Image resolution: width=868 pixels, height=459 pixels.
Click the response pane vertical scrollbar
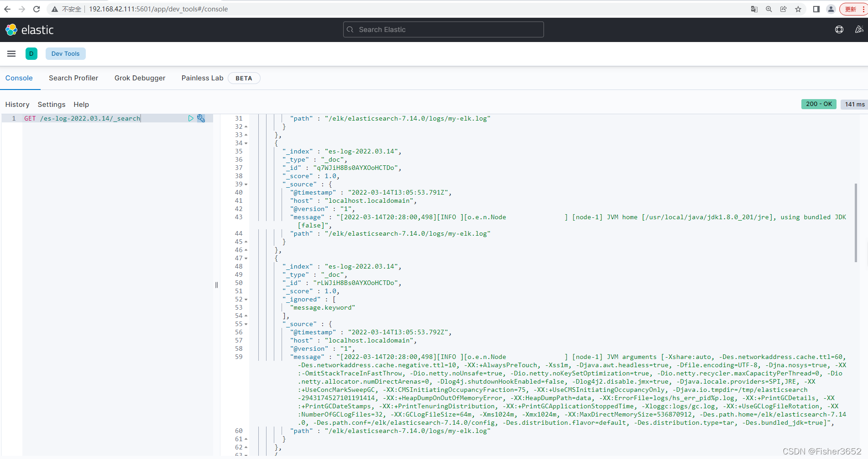click(856, 223)
